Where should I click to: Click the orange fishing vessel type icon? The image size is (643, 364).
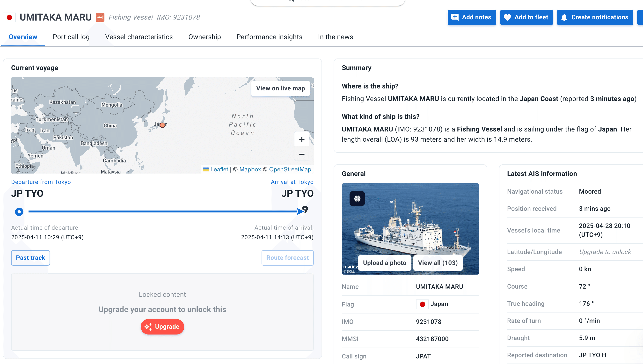click(100, 17)
